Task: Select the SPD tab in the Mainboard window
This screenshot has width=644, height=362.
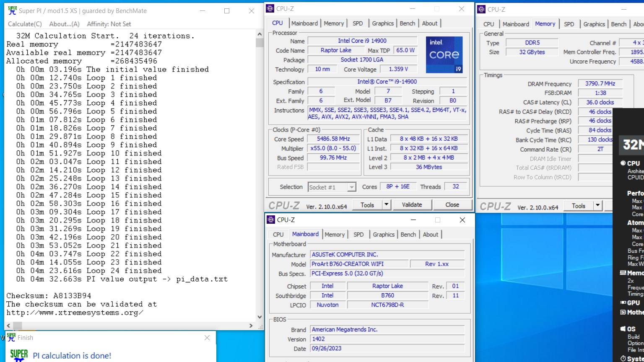Action: (x=358, y=235)
